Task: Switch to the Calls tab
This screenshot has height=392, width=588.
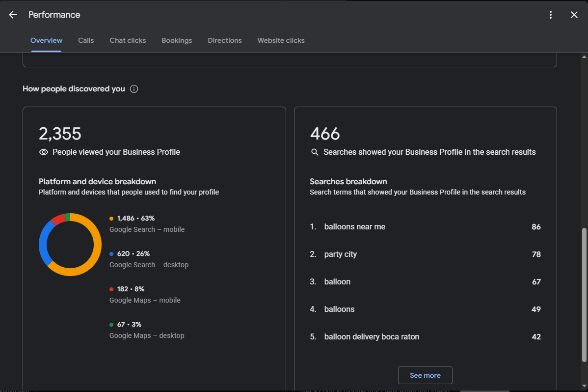Action: point(86,40)
